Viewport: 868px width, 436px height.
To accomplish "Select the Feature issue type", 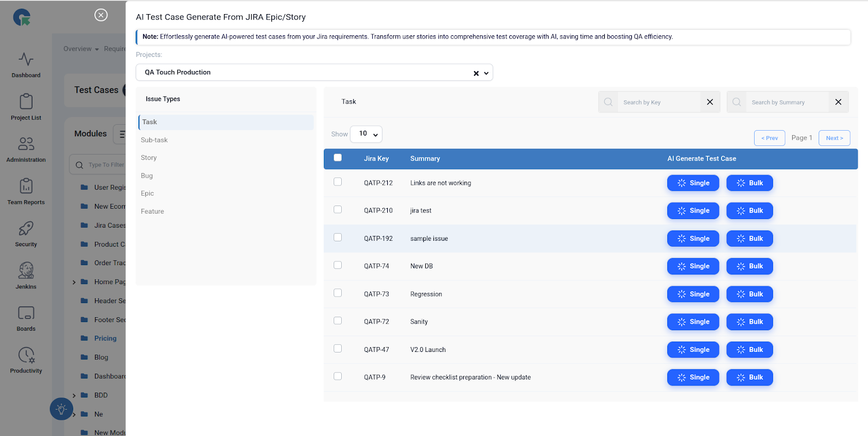I will click(152, 211).
